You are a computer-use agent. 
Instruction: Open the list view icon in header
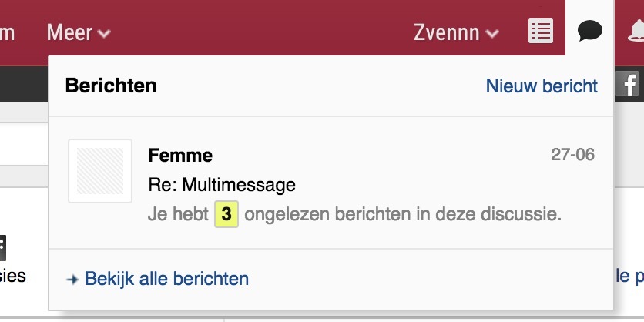click(x=541, y=32)
